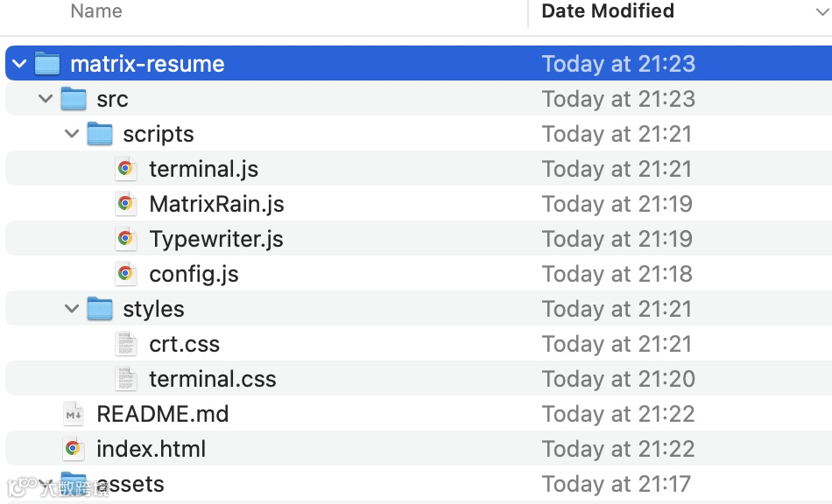Click the Chrome icon beside terminal.js
The width and height of the screenshot is (832, 504).
click(126, 169)
